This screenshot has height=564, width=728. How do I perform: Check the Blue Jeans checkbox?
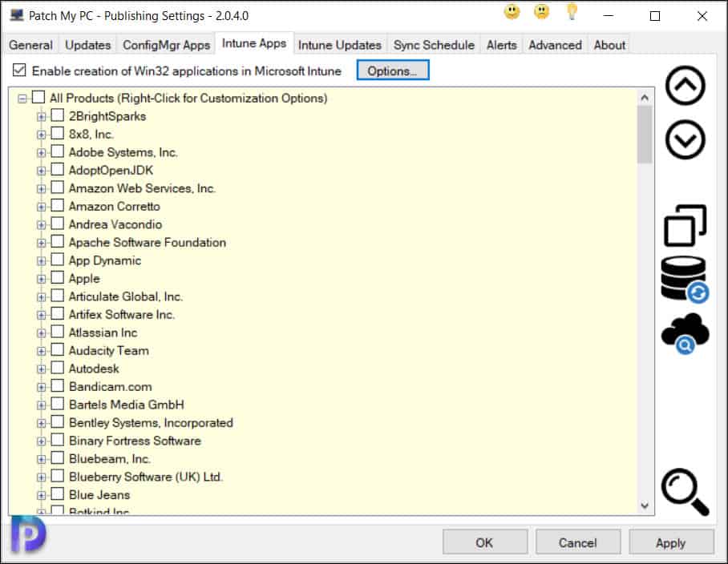pos(57,494)
